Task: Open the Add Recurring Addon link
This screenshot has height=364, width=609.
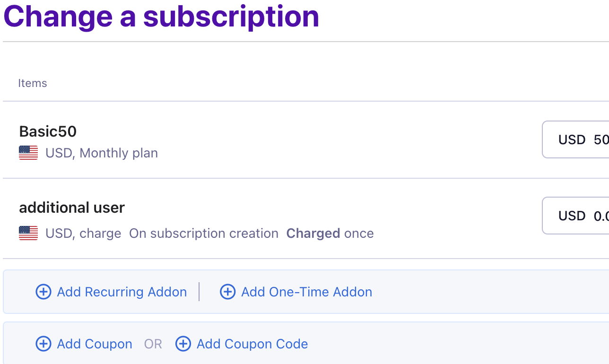Action: click(122, 292)
